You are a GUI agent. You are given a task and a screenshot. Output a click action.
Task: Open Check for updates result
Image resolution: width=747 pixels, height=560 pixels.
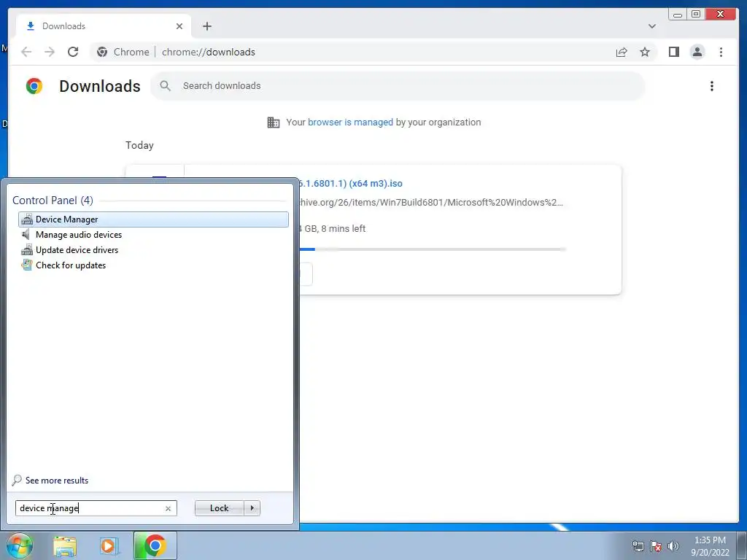(71, 265)
